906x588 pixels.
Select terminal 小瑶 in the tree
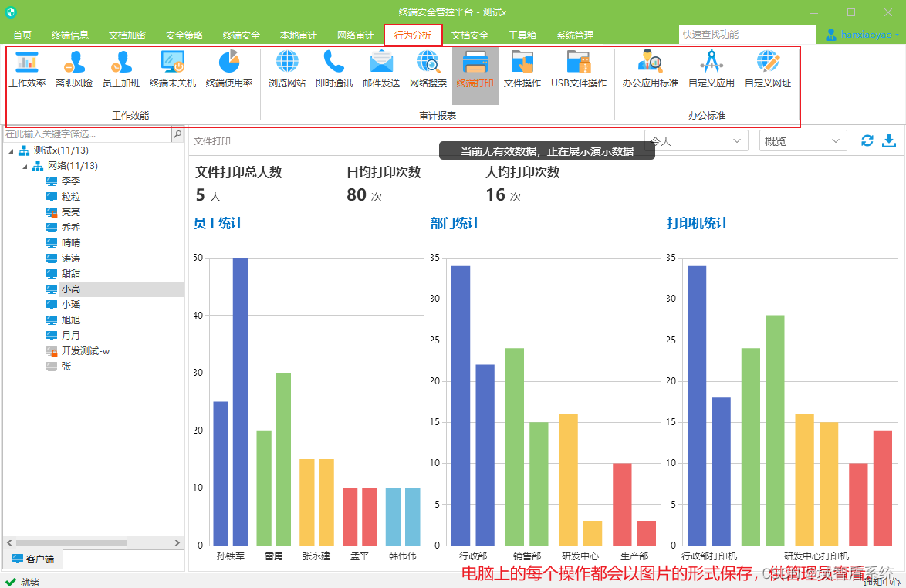click(x=71, y=304)
